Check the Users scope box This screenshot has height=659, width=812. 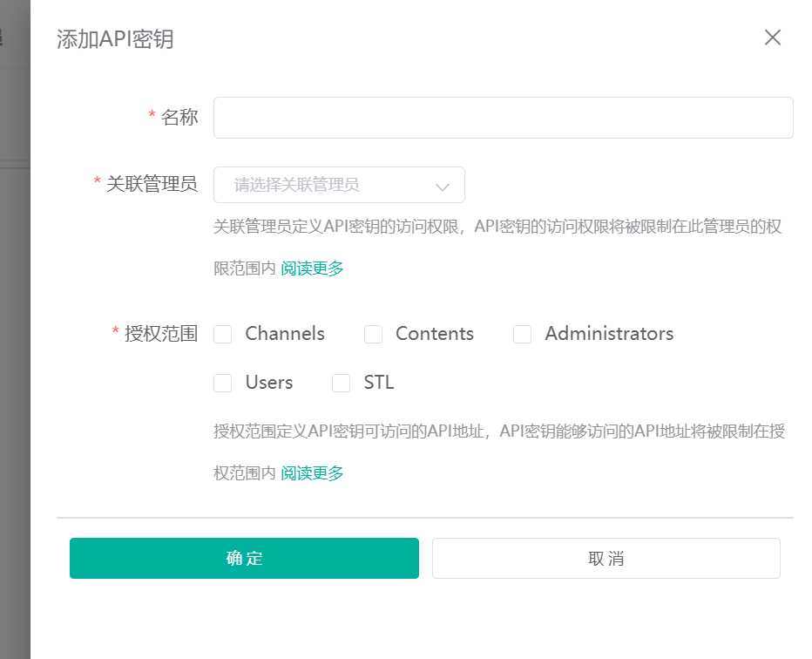[223, 383]
